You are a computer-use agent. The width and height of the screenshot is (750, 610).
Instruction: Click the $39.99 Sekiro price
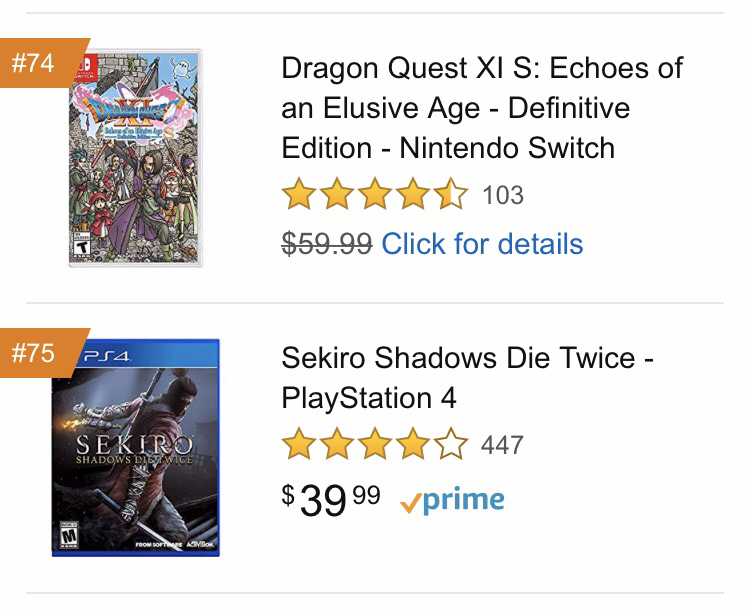[331, 498]
